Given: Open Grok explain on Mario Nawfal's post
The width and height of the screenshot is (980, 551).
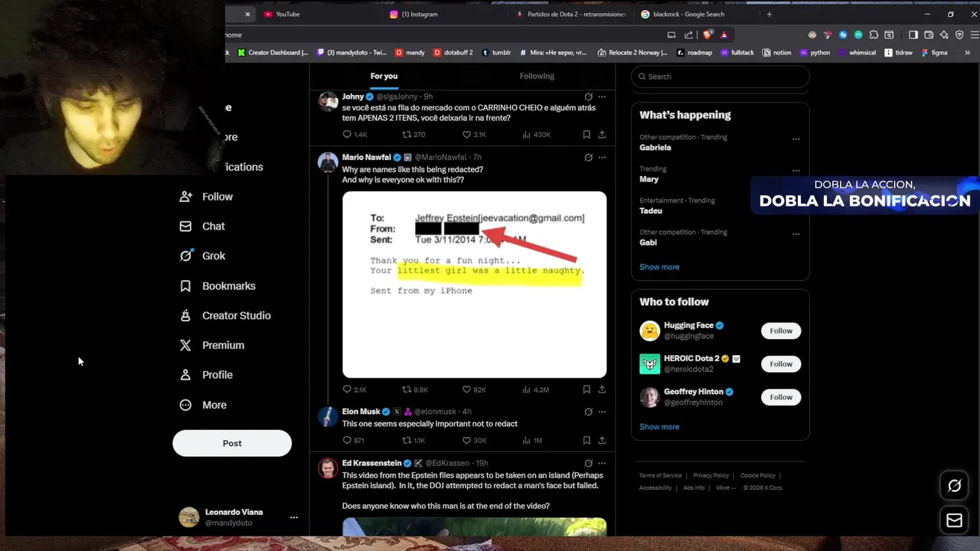Looking at the screenshot, I should pyautogui.click(x=588, y=157).
